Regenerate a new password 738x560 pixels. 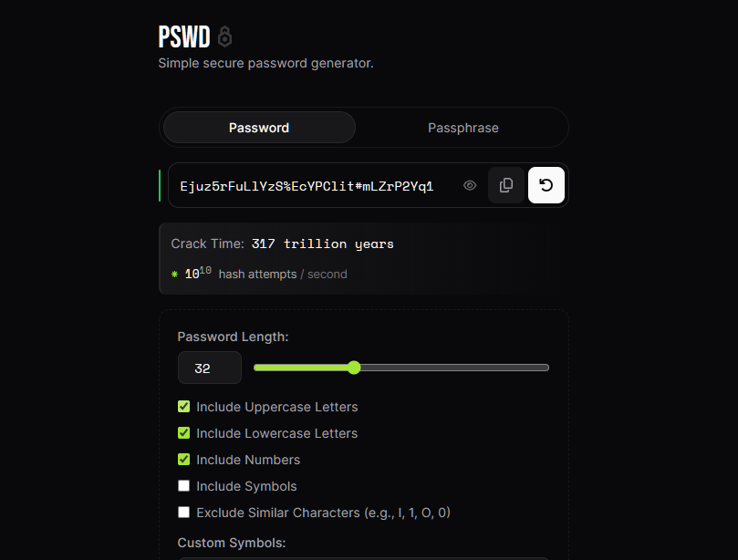(x=546, y=185)
